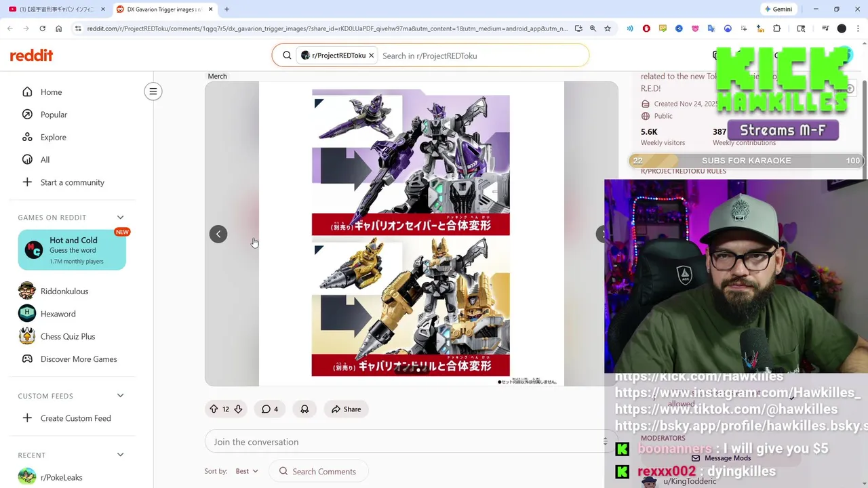The image size is (868, 488).
Task: Click the Search Comments field
Action: pyautogui.click(x=319, y=471)
